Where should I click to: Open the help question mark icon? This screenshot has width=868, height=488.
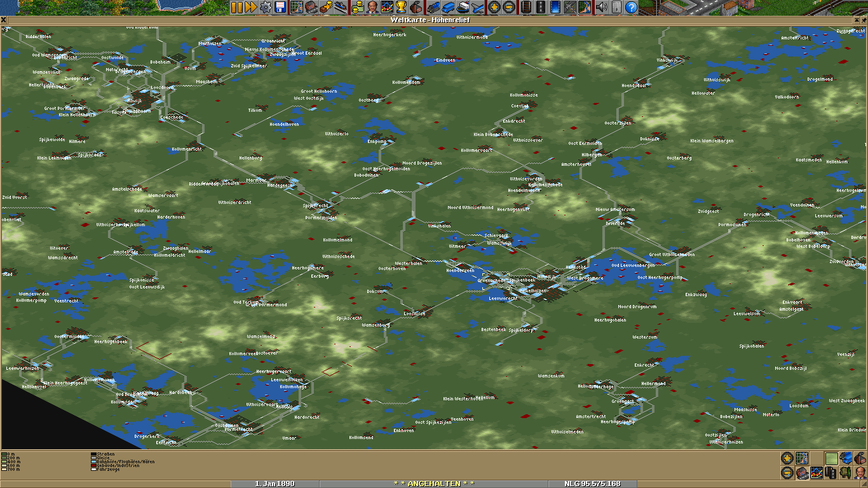click(631, 7)
